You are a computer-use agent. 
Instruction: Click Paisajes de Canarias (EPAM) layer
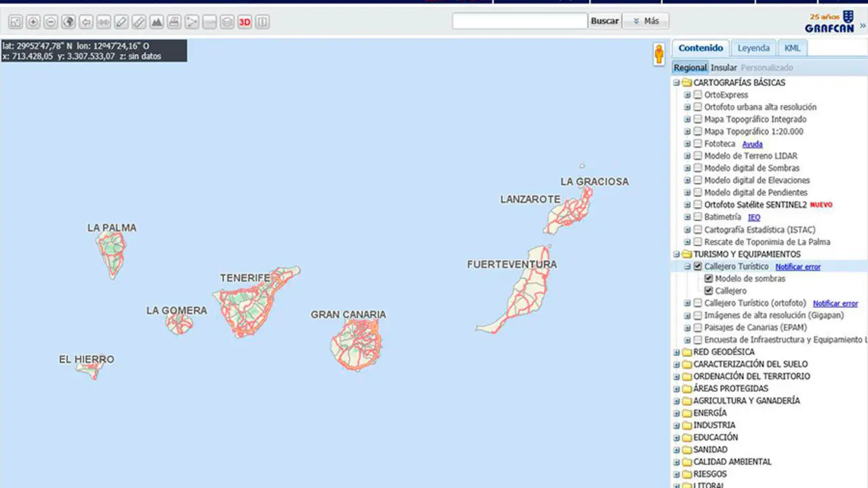click(x=755, y=327)
